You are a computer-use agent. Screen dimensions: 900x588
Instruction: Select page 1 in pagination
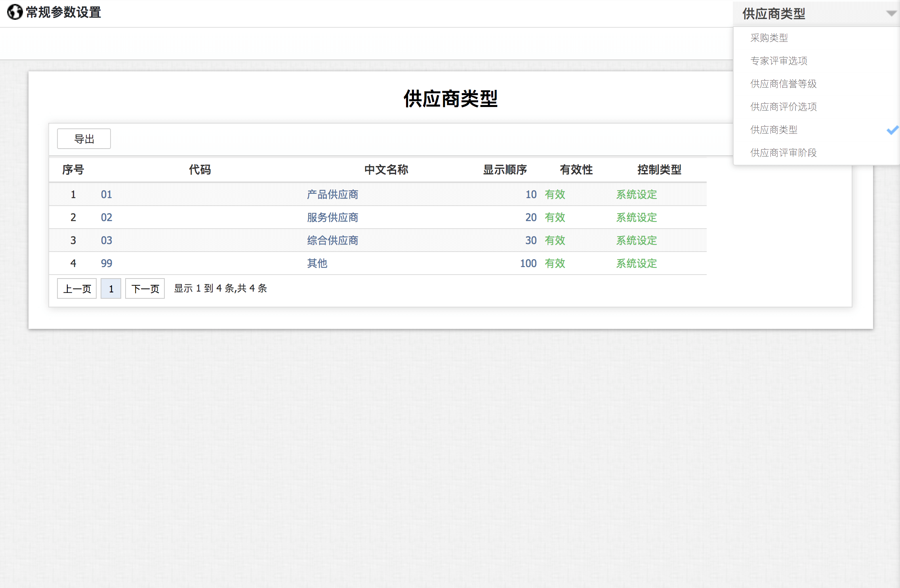coord(111,289)
